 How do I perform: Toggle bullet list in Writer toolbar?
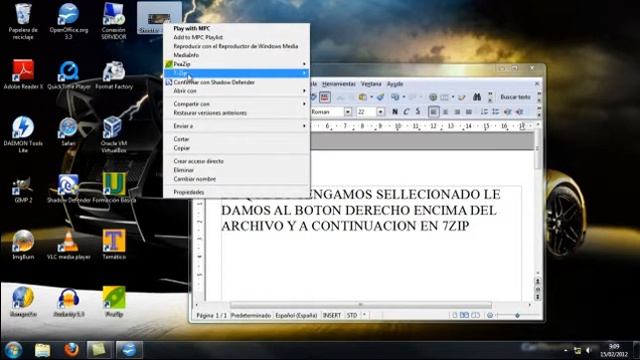coord(496,111)
